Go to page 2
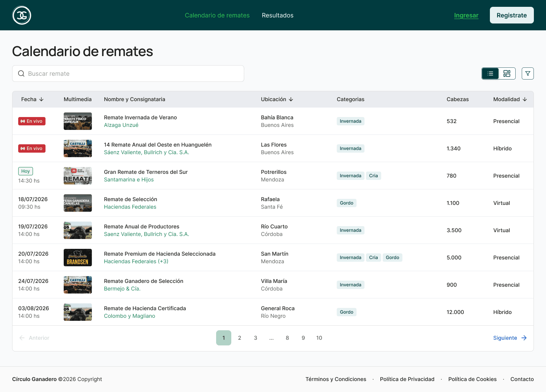Viewport: 546px width, 392px height. 240,338
